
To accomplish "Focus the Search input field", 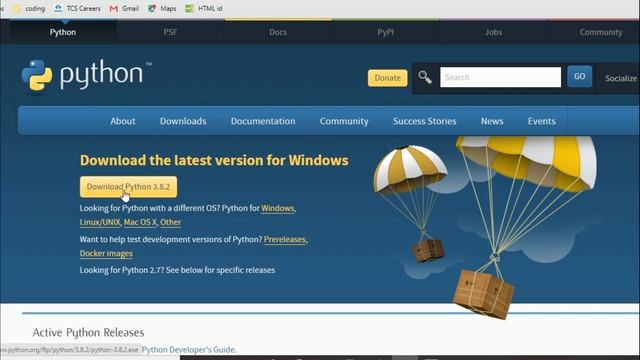I will pyautogui.click(x=500, y=77).
